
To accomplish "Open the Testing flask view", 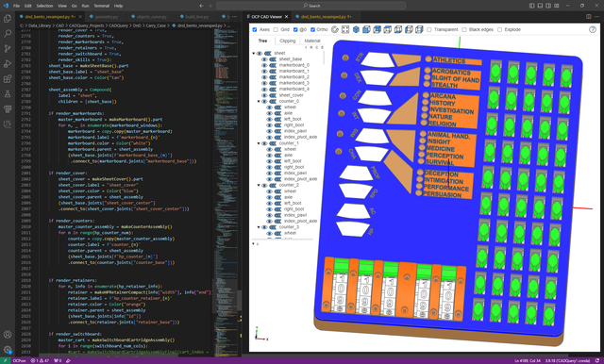I will coord(8,94).
